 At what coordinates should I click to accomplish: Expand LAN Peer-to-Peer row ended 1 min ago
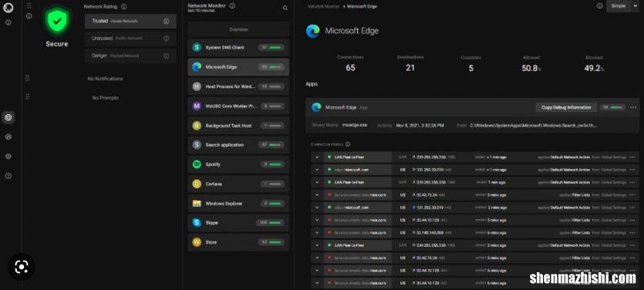(x=317, y=182)
